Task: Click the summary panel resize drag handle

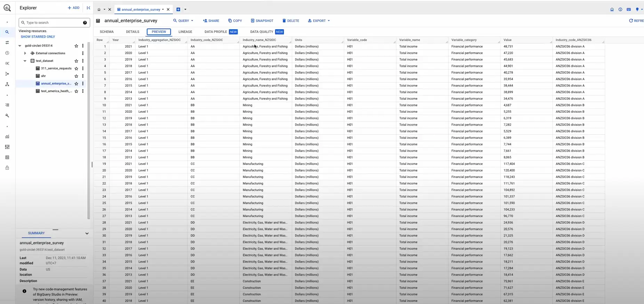Action: (55, 230)
